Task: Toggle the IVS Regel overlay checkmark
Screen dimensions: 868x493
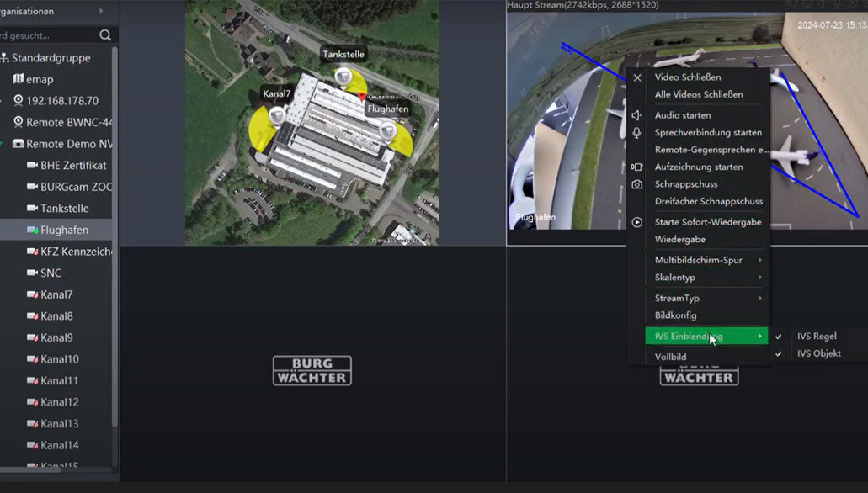Action: point(779,337)
